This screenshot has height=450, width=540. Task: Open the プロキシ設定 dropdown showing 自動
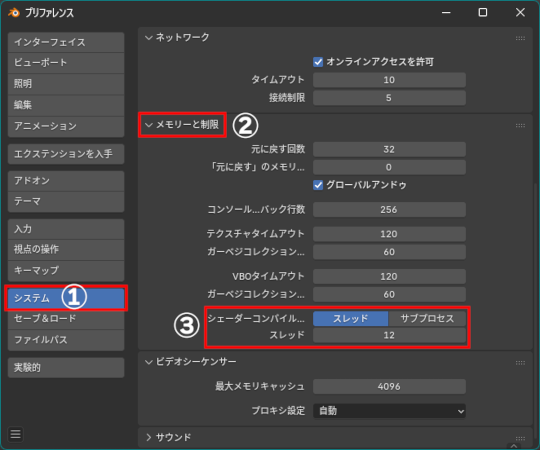click(389, 411)
